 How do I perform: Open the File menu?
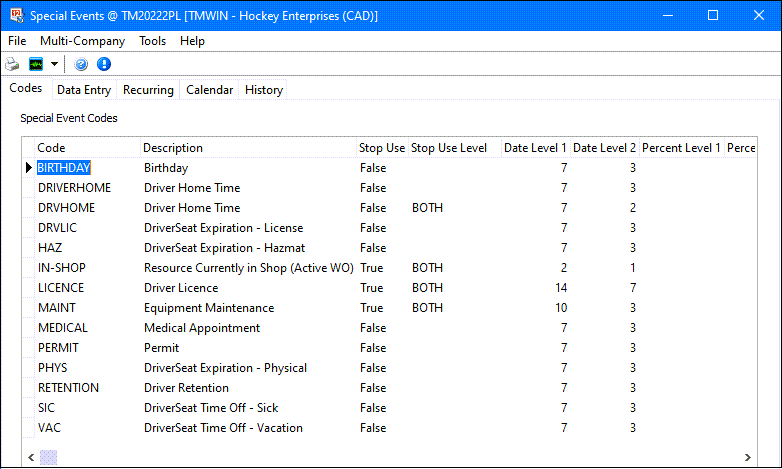(x=17, y=41)
